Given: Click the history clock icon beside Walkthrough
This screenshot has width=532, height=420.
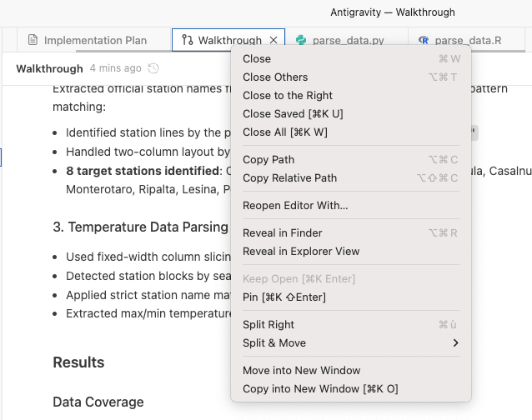Looking at the screenshot, I should click(x=153, y=68).
